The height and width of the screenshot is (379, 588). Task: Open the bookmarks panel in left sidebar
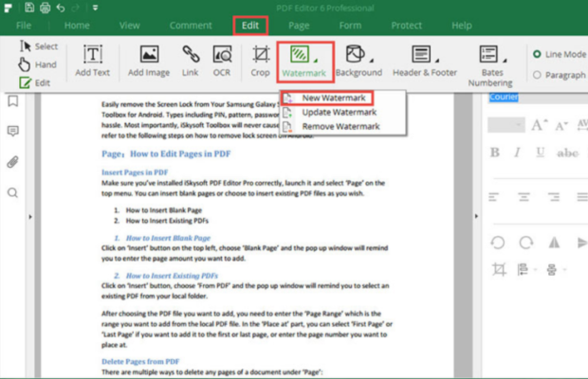(x=13, y=101)
